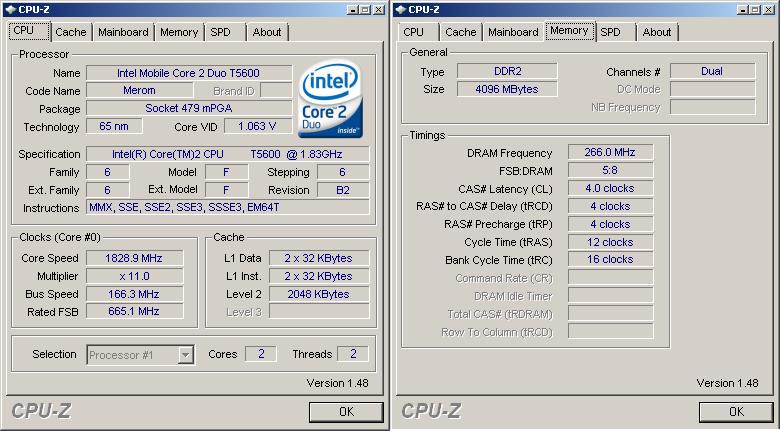Open About tab in left CPU-Z window
The image size is (781, 431).
tap(267, 32)
